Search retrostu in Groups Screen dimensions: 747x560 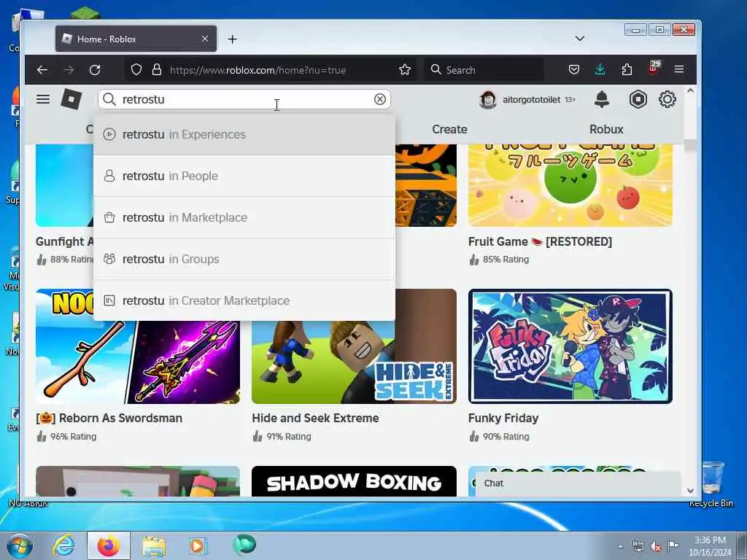tap(244, 259)
